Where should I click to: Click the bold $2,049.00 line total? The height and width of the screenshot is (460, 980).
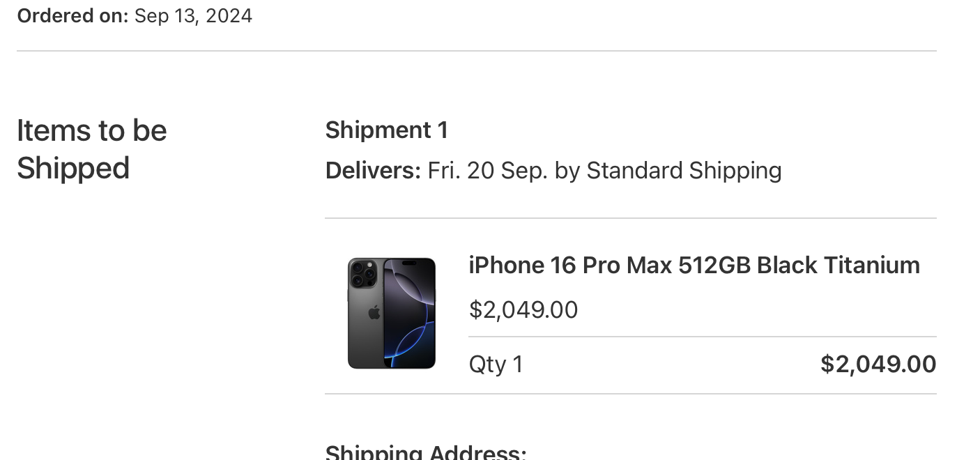pyautogui.click(x=878, y=364)
